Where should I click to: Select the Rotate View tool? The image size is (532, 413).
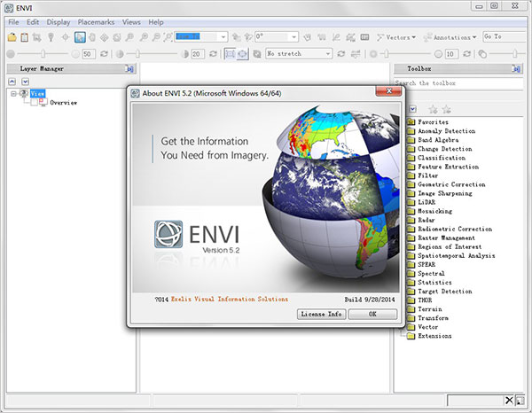(117, 37)
